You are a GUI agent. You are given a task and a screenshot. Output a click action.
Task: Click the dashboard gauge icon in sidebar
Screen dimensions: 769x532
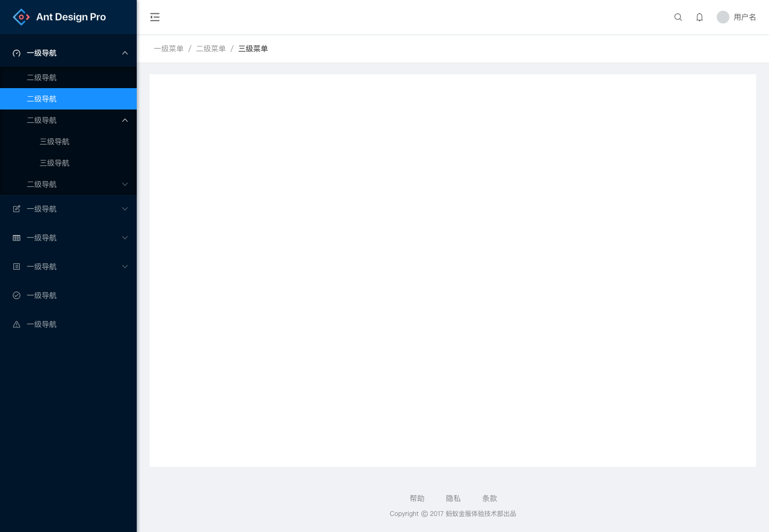[17, 53]
